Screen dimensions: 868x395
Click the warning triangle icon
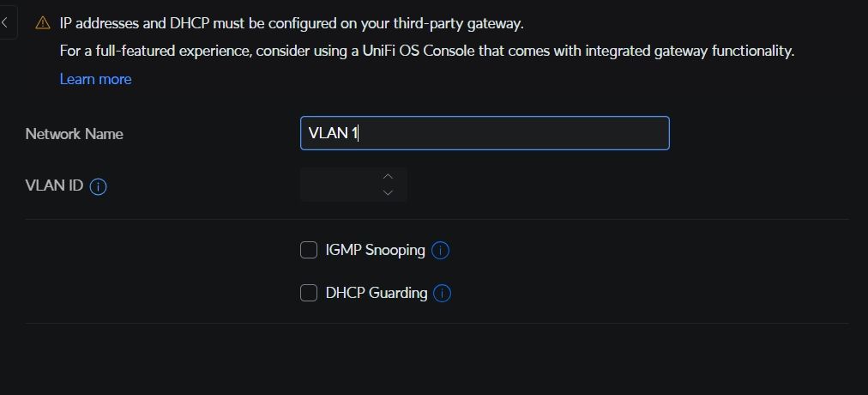pyautogui.click(x=42, y=24)
